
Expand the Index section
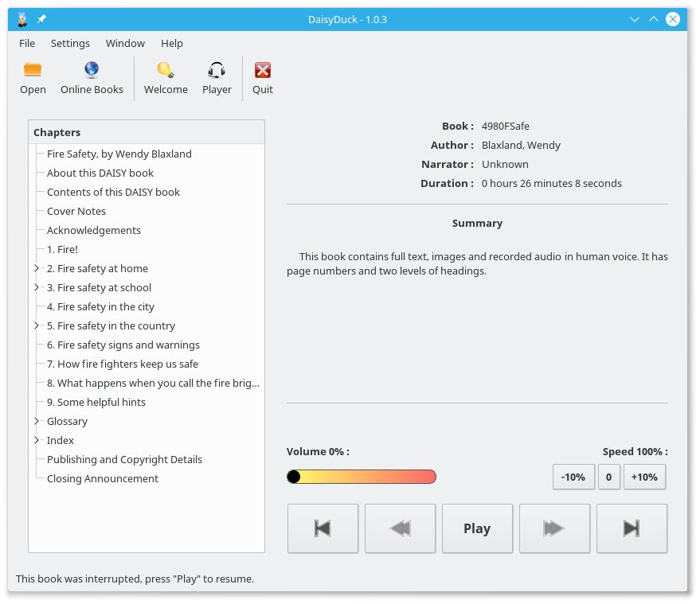tap(36, 440)
